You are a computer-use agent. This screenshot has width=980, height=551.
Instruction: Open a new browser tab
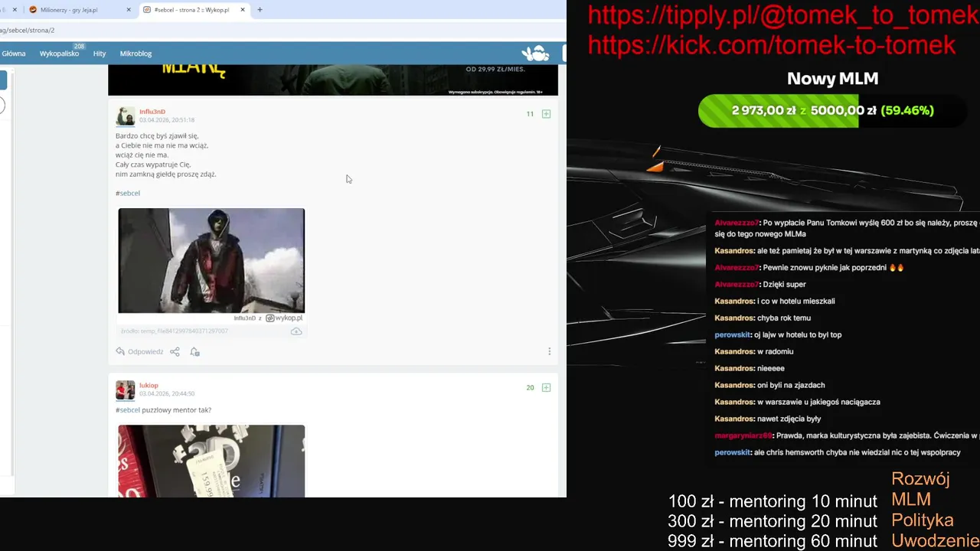pos(260,10)
